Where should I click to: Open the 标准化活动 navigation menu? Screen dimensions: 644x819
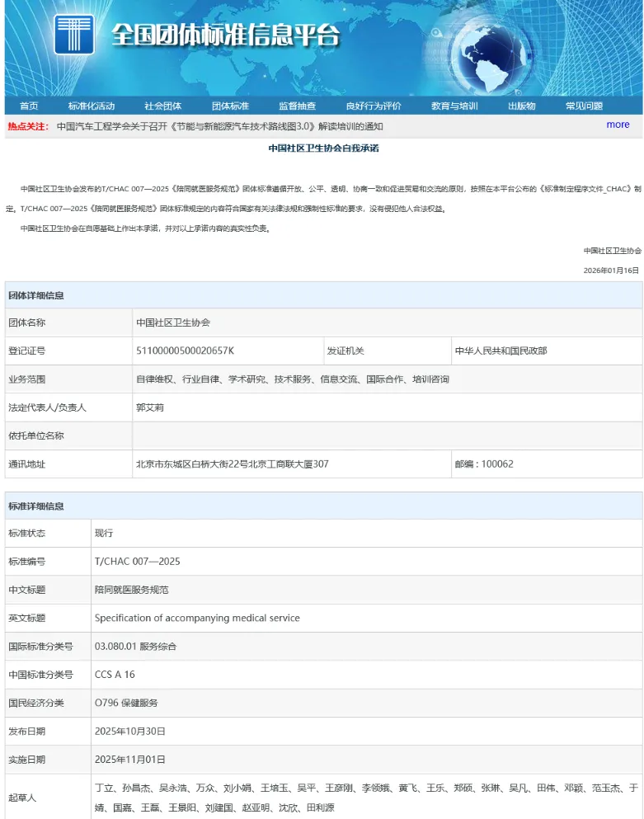[x=92, y=106]
